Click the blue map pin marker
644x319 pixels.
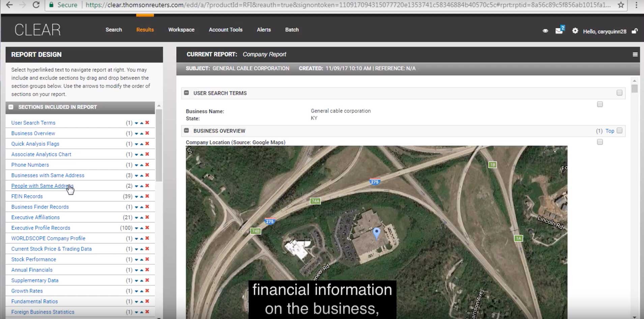point(377,233)
